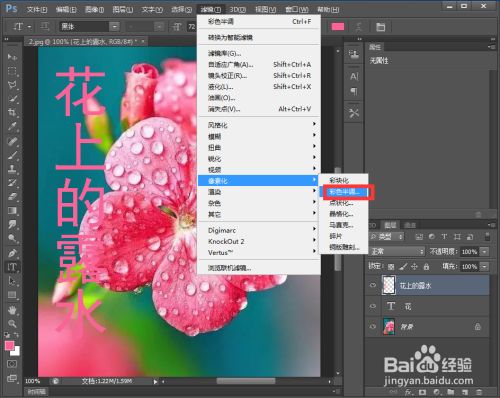Toggle Quick Mask mode icon

pos(12,364)
